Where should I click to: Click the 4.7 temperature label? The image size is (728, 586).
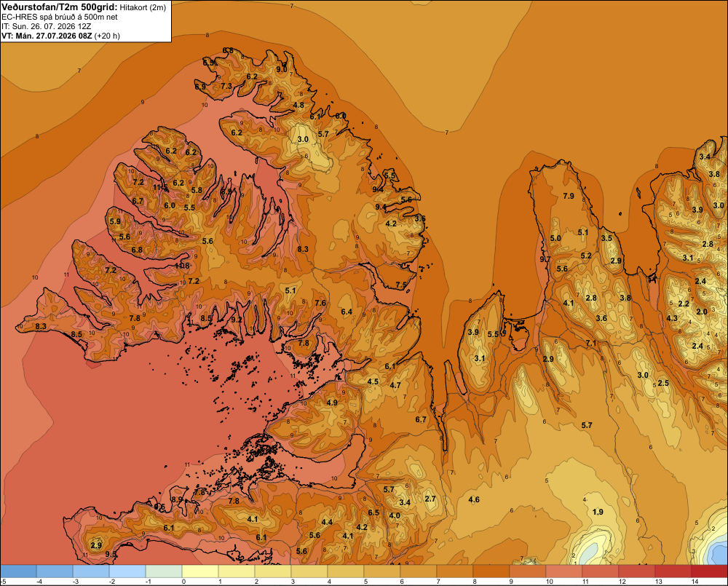pyautogui.click(x=395, y=385)
